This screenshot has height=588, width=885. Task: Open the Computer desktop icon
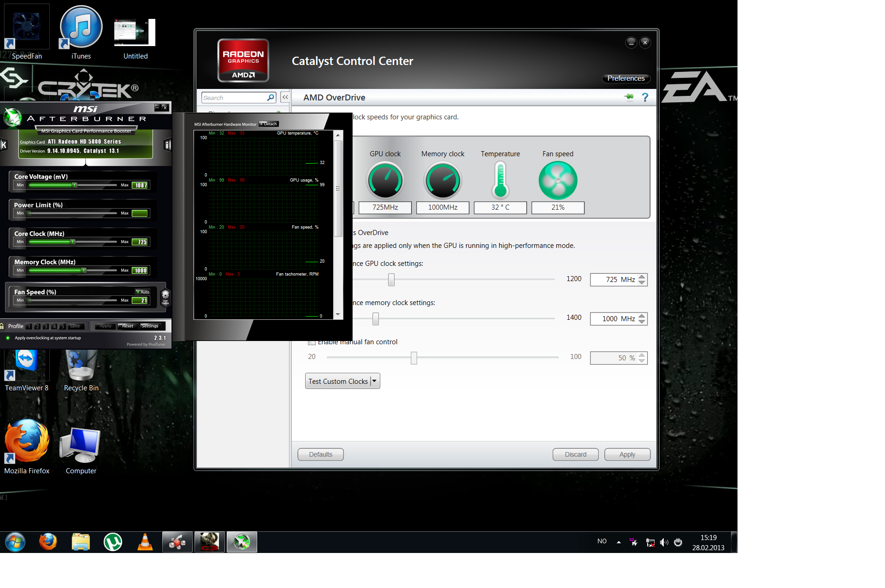coord(81,451)
